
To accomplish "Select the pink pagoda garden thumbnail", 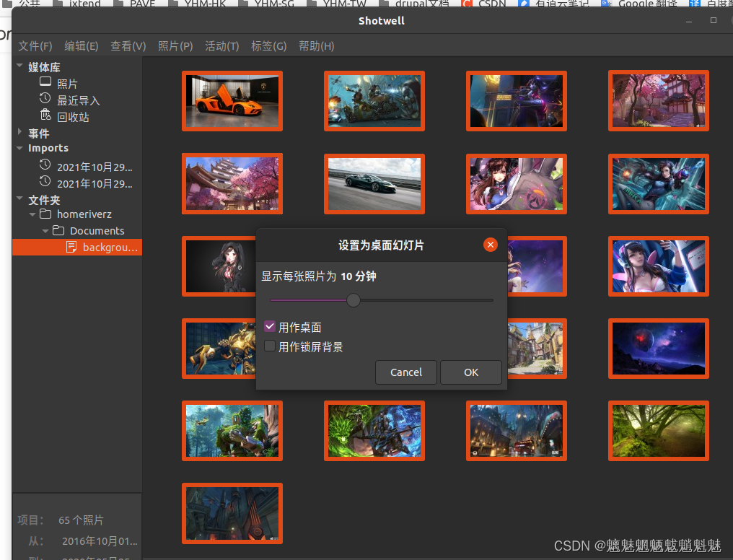I will pyautogui.click(x=659, y=101).
